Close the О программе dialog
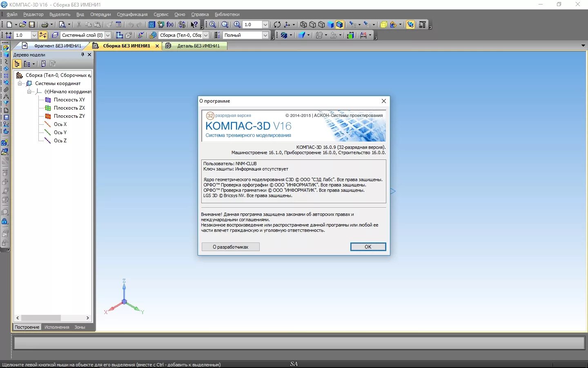Viewport: 588px width, 368px height. pyautogui.click(x=383, y=101)
